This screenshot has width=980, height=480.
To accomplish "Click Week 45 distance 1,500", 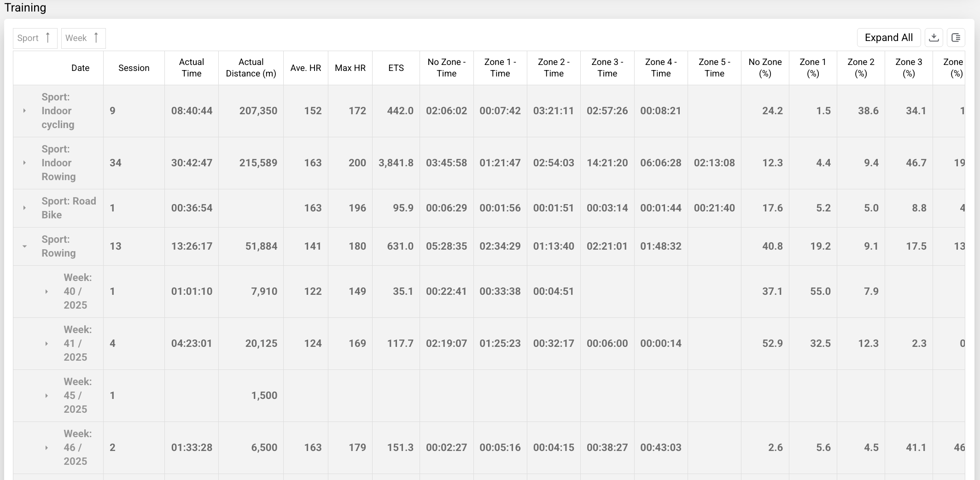I will click(x=264, y=395).
